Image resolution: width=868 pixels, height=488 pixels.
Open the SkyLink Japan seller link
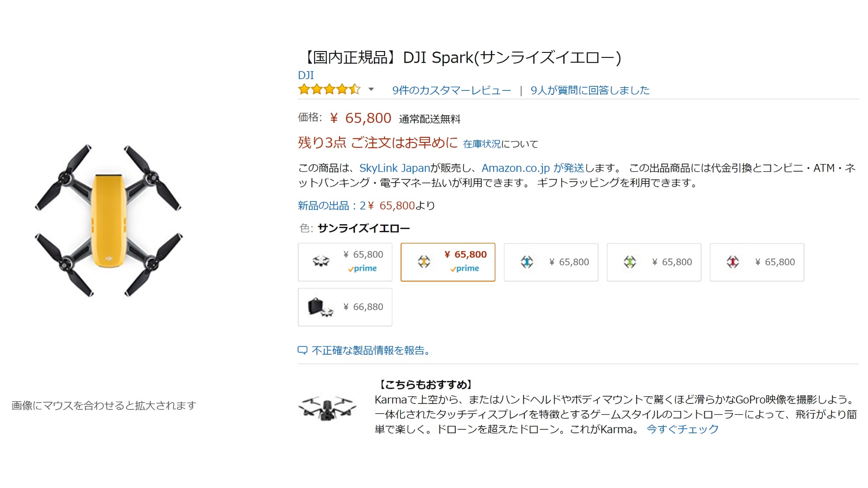click(394, 168)
